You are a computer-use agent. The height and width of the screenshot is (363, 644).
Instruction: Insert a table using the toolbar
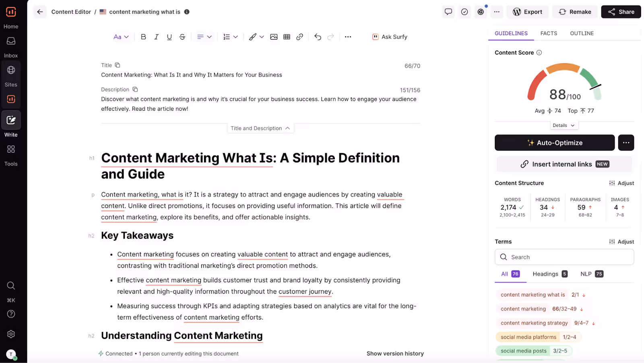[287, 37]
